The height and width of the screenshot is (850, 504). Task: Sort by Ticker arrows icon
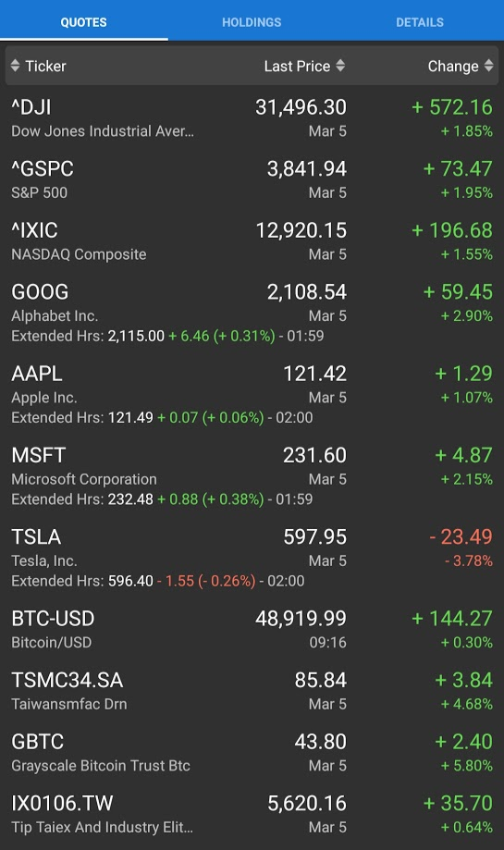point(15,66)
